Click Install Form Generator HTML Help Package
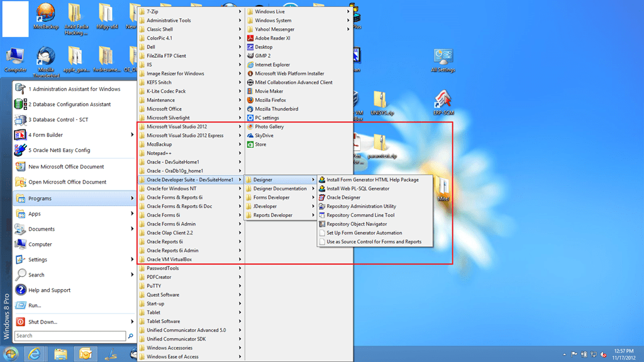Viewport: 644px width, 362px height. pos(375,180)
